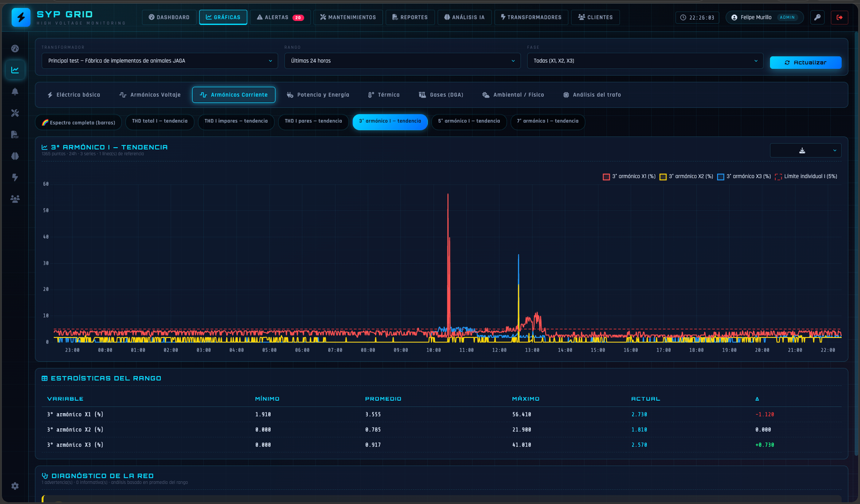860x504 pixels.
Task: Go to MANTENIMIENTOS section
Action: point(348,17)
